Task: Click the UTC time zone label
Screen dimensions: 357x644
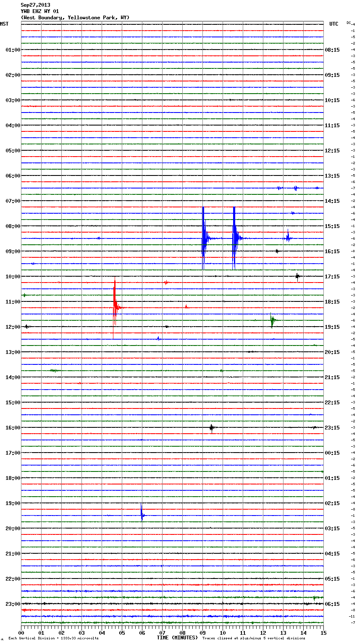Action: pyautogui.click(x=333, y=24)
